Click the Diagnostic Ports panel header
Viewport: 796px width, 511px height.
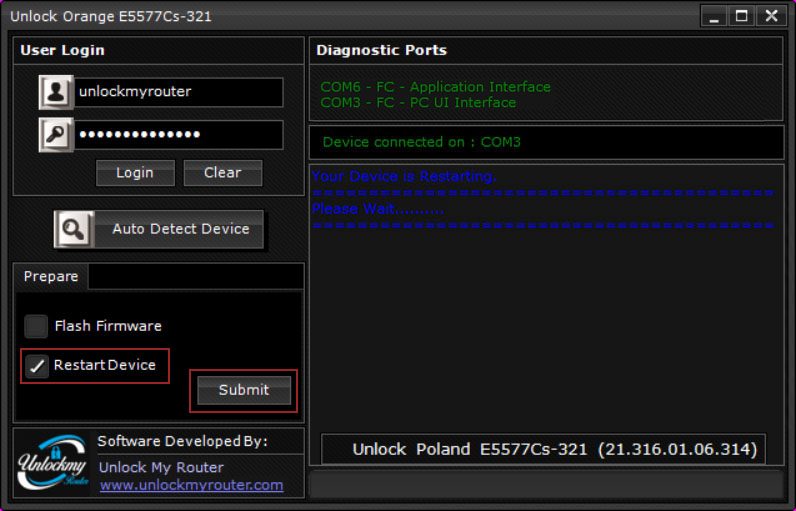[546, 50]
